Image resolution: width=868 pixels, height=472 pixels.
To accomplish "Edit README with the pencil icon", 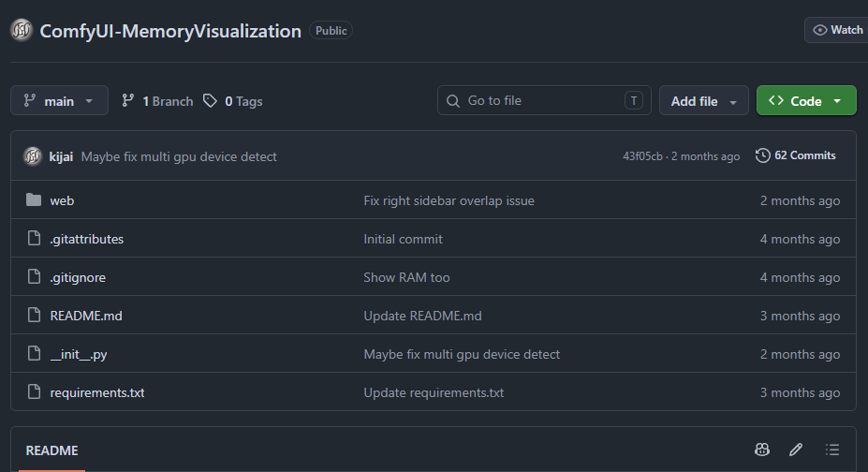I will click(796, 450).
